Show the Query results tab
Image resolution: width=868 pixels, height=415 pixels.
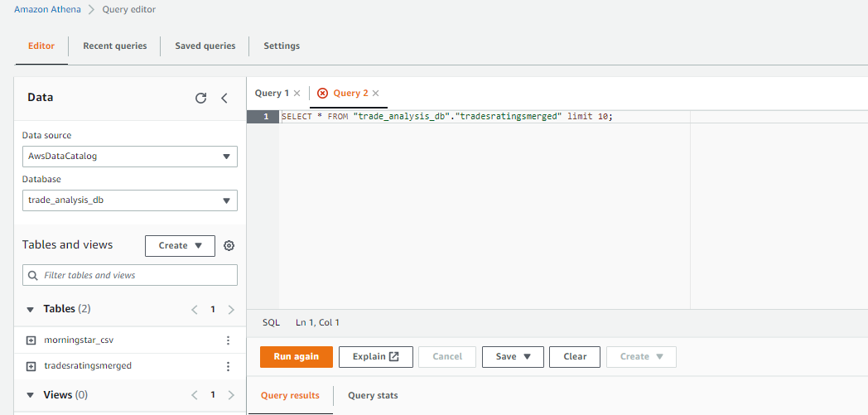[290, 396]
